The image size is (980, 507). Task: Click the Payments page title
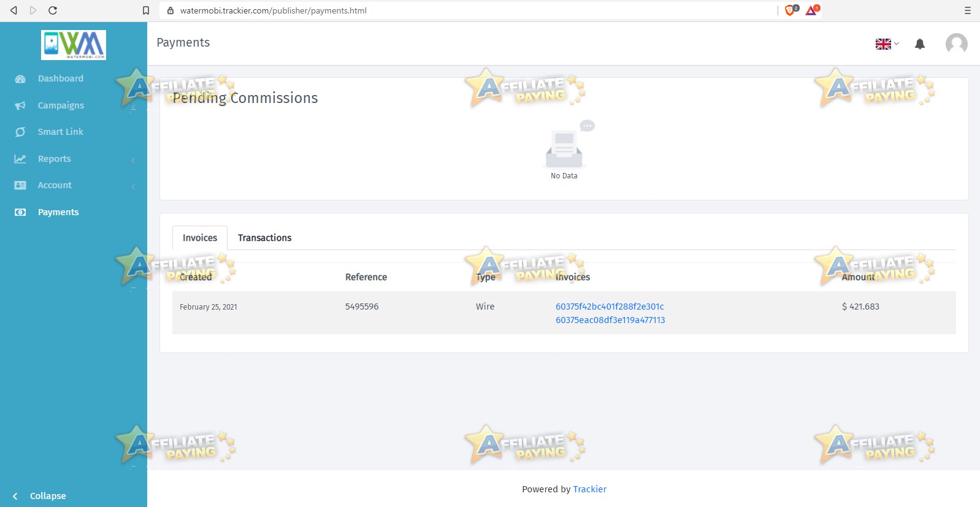click(183, 42)
